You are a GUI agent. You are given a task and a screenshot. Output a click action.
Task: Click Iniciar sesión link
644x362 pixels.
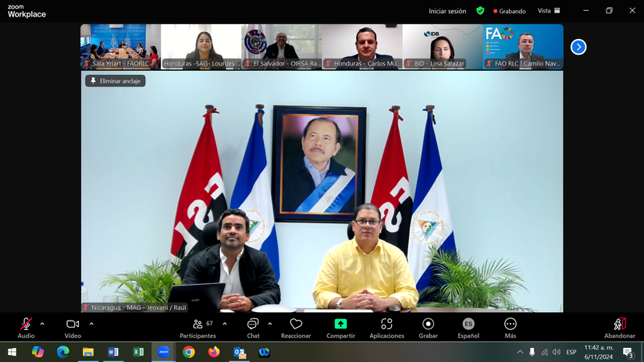click(447, 11)
